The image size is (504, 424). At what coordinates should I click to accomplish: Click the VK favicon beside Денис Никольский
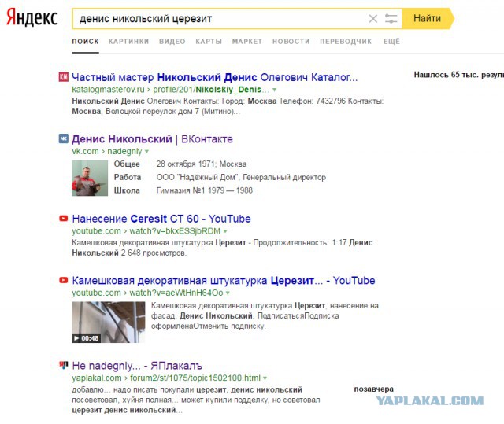(64, 138)
